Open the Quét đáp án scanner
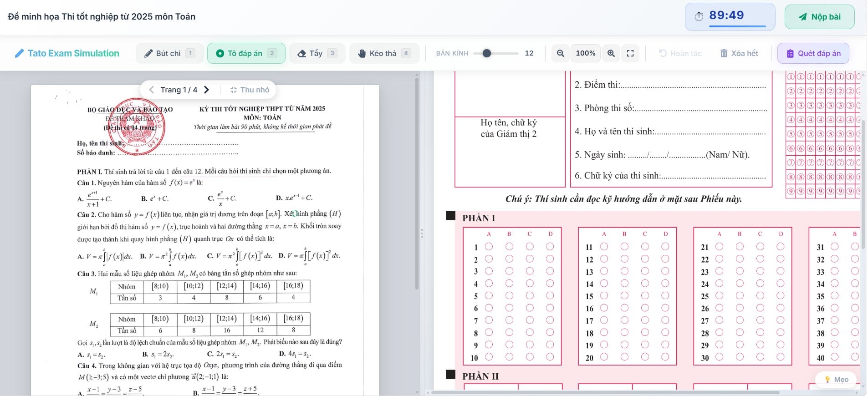 point(813,53)
